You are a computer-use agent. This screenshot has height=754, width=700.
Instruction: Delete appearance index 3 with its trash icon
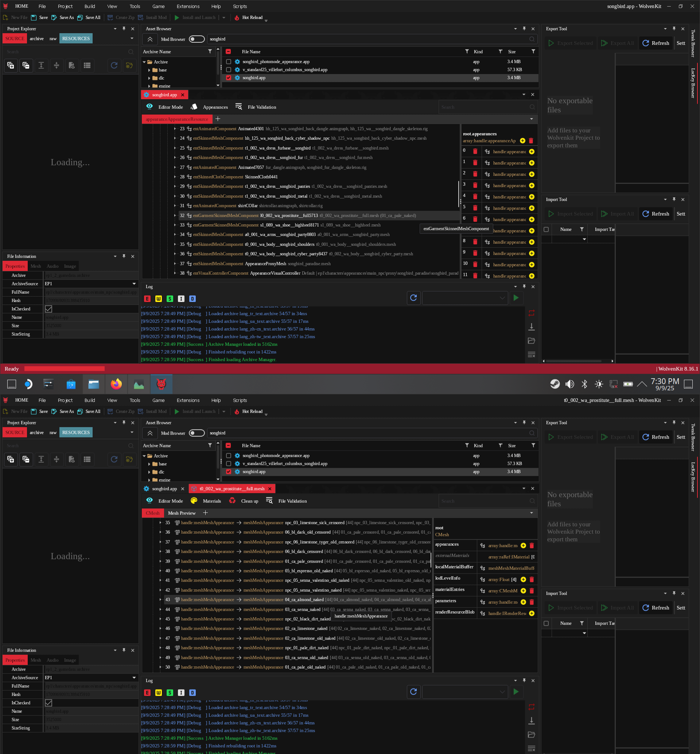[475, 185]
